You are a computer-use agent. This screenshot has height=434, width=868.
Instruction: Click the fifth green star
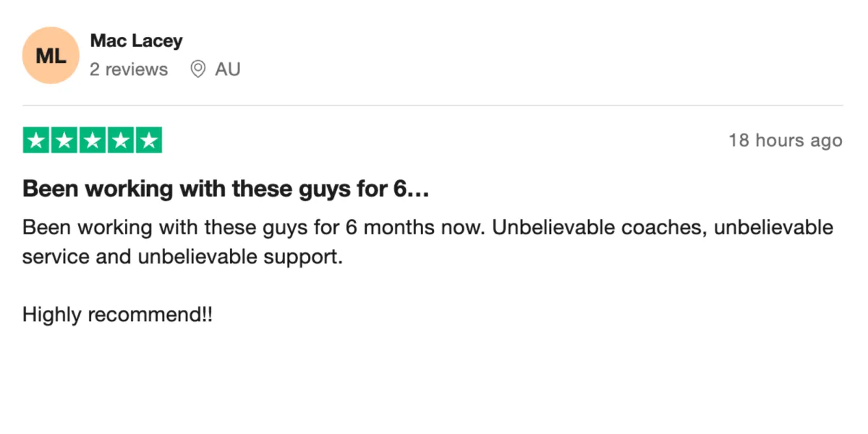click(148, 140)
